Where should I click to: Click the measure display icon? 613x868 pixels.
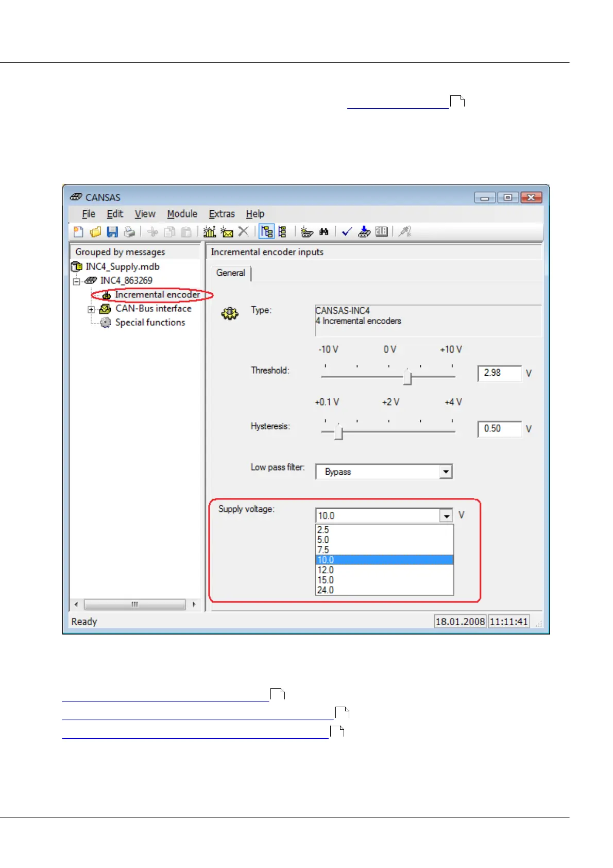point(381,232)
